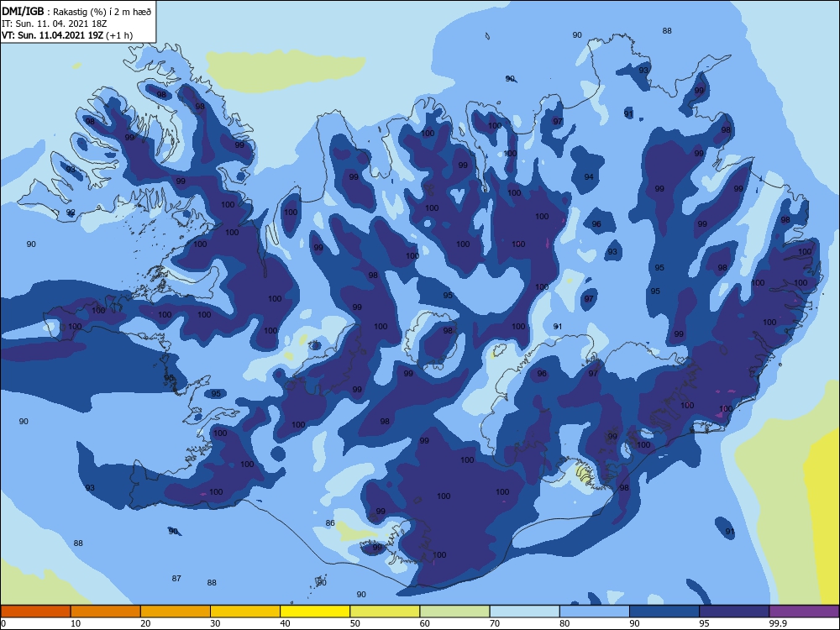The width and height of the screenshot is (840, 630).
Task: Click the title line 'Rakastig (%) í 2 m hæð'
Action: point(102,12)
